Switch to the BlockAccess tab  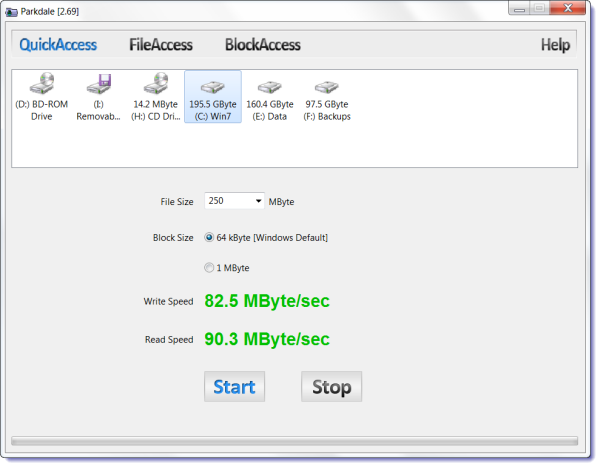[263, 45]
